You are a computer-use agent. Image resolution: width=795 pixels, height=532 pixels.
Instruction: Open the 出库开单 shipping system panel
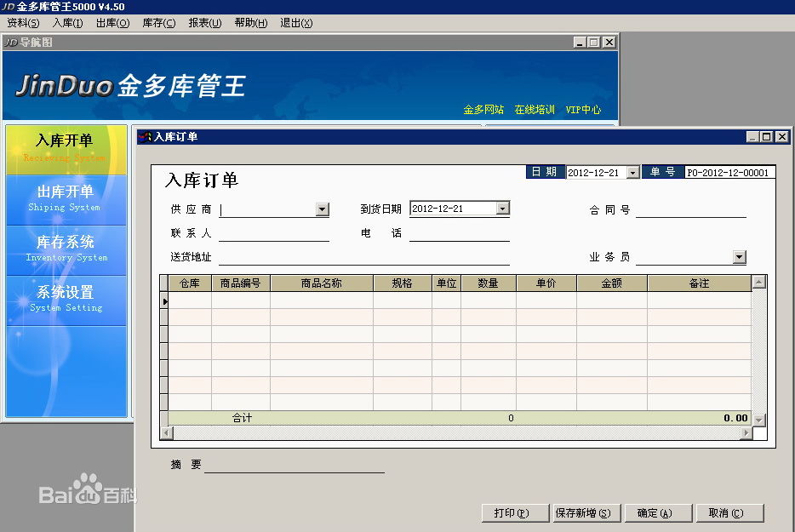point(65,198)
